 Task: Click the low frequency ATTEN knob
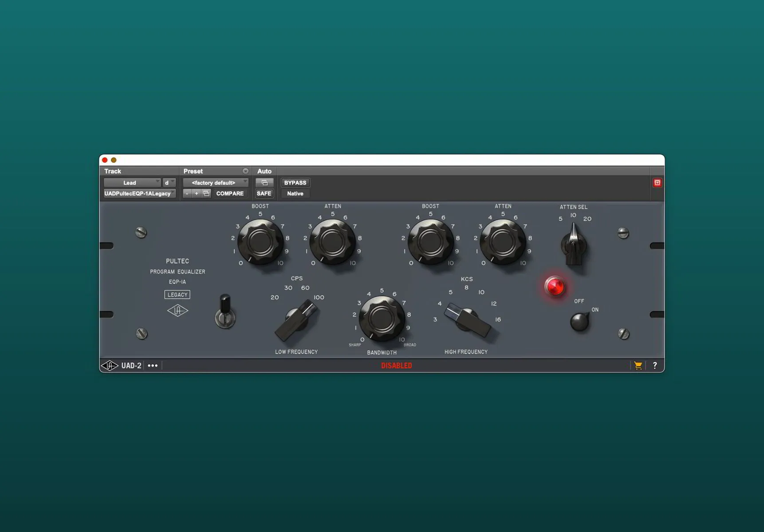click(332, 242)
